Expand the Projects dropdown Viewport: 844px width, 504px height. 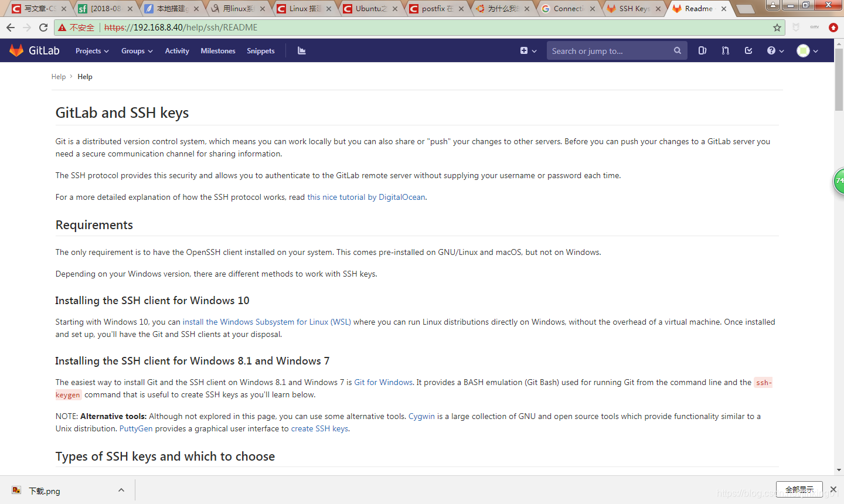pyautogui.click(x=92, y=51)
